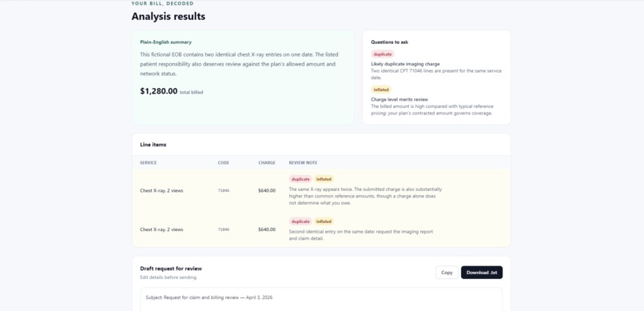Click the SERVICE column header

click(149, 162)
